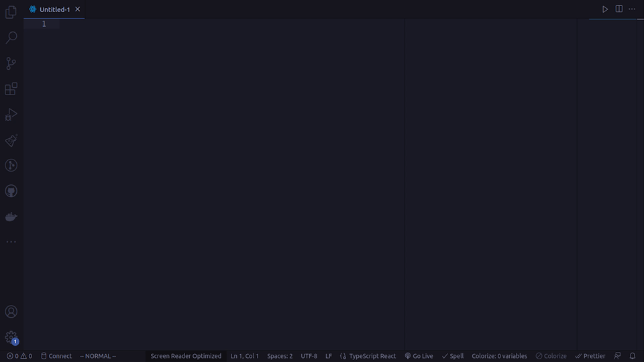Open Run and Debug view

click(x=11, y=115)
